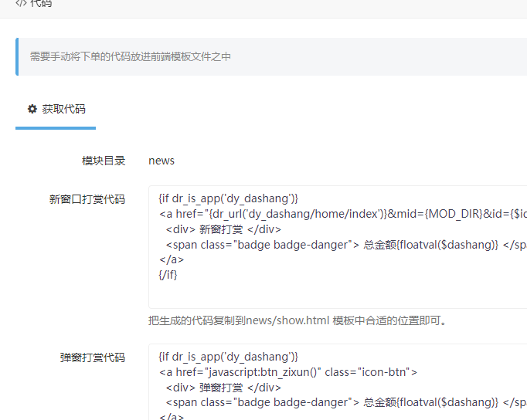The image size is (527, 420).
Task: Open the 获取代码 tab
Action: (x=56, y=109)
